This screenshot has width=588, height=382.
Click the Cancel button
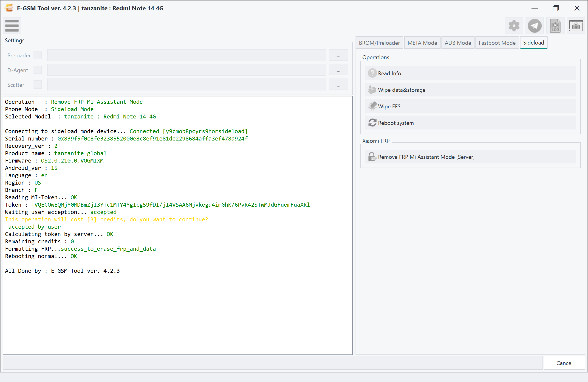(564, 363)
